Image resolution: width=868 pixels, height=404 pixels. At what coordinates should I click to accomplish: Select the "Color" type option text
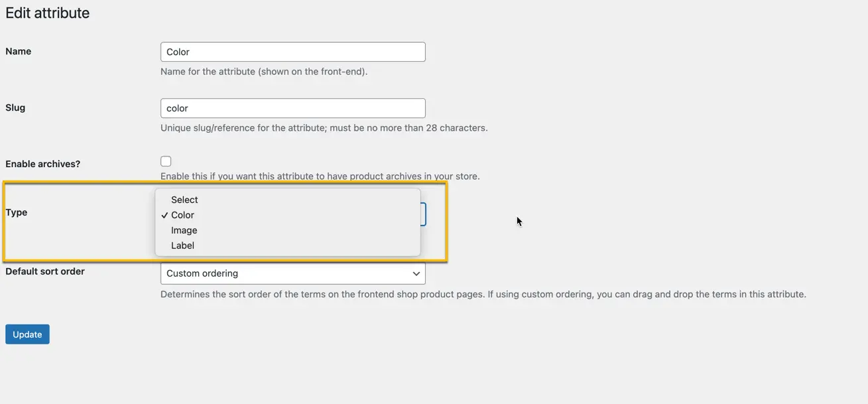coord(182,215)
